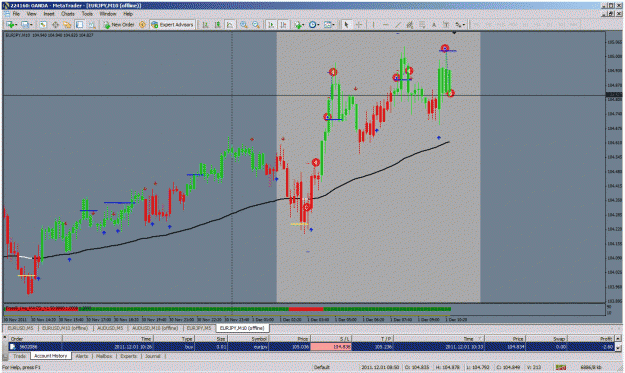Click the New Order button

119,25
